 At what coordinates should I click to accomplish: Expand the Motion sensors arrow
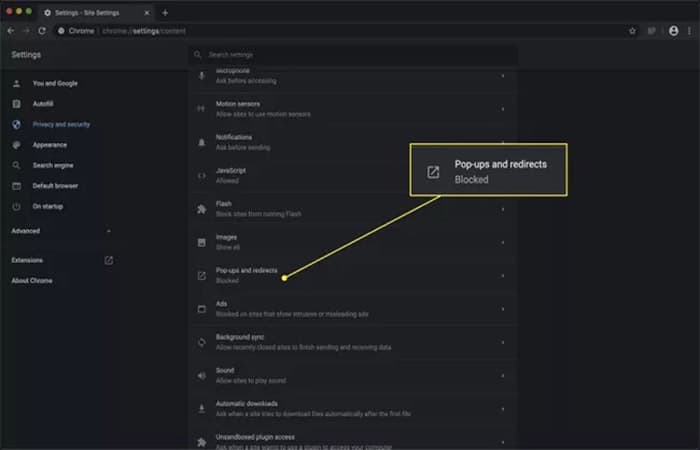coord(503,109)
